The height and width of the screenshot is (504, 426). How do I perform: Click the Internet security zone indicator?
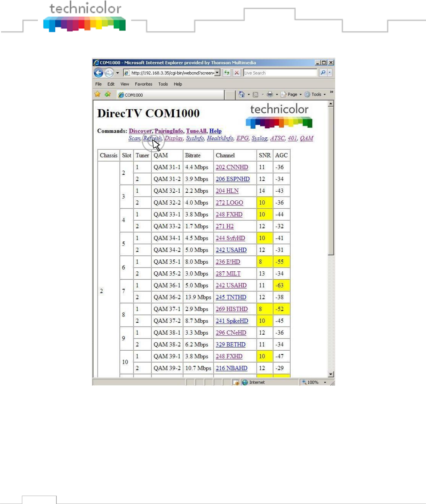(253, 382)
